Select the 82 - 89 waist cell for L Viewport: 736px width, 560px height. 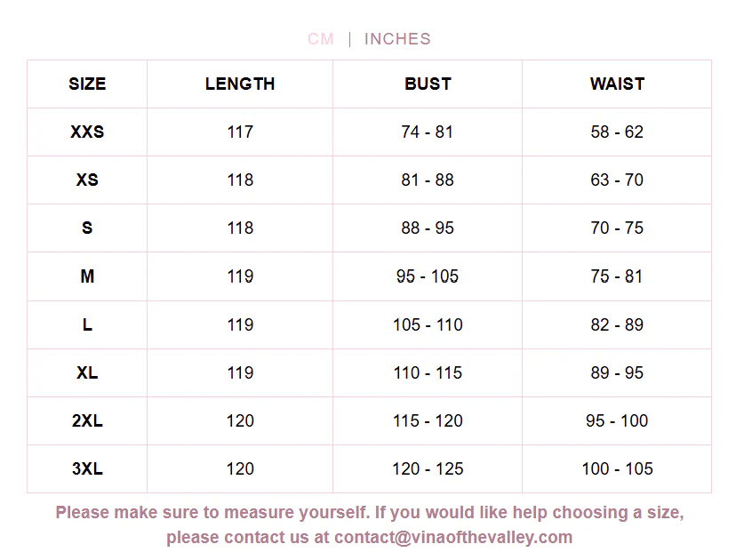tap(617, 324)
